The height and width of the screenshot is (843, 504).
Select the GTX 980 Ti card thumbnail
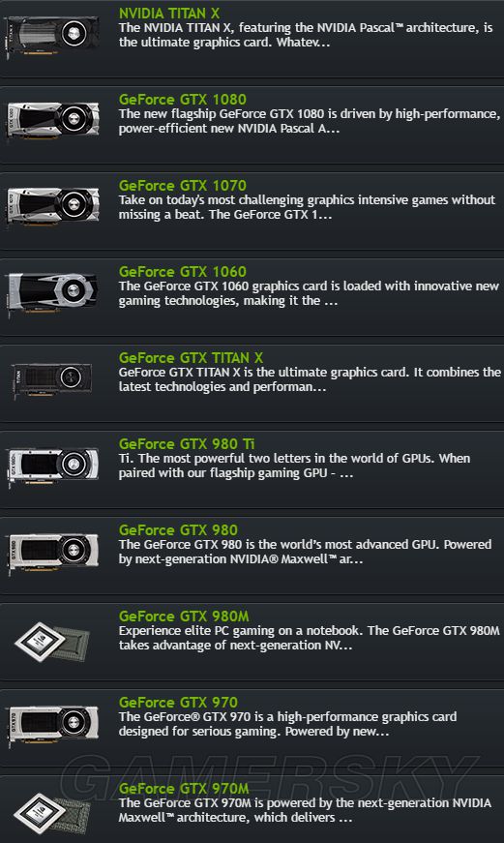pyautogui.click(x=52, y=466)
